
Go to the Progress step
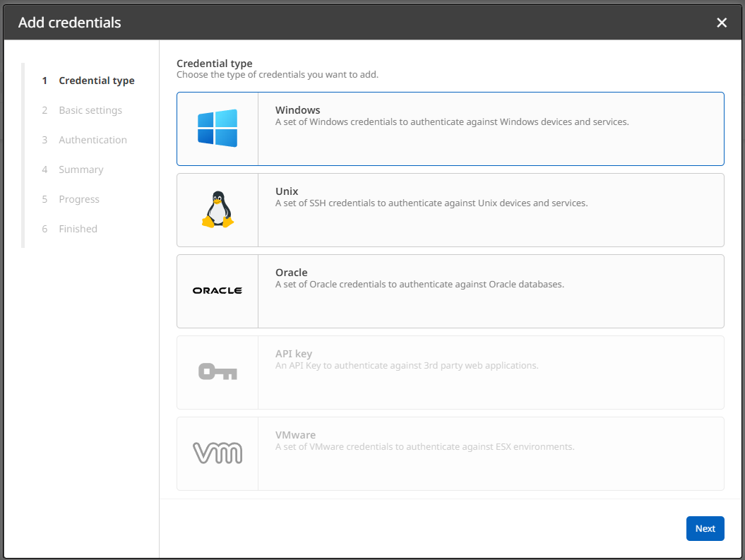tap(79, 199)
